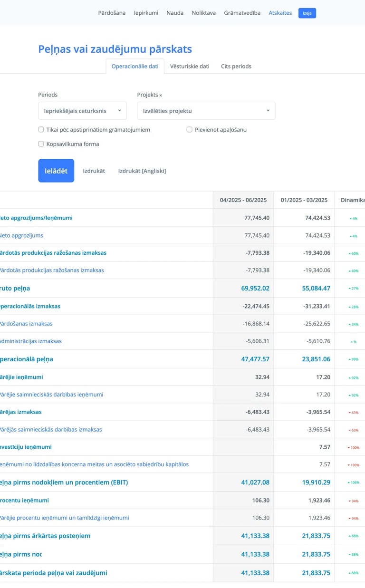Expand the Izvēlēties projektu dropdown
Viewport: 365px width, 588px height.
(x=206, y=111)
